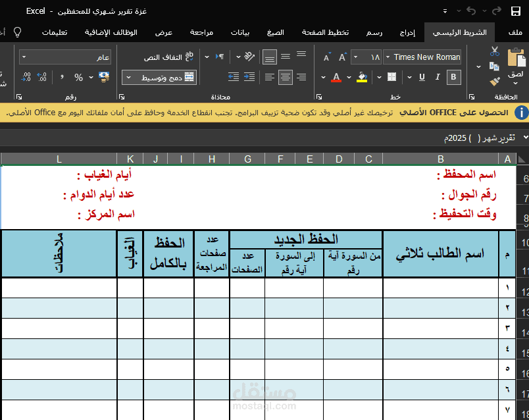Select column header L

(x=59, y=158)
